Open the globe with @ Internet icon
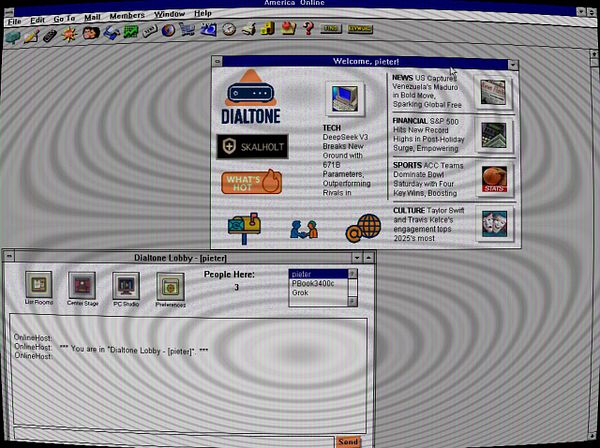Image resolution: width=600 pixels, height=448 pixels. [x=364, y=228]
